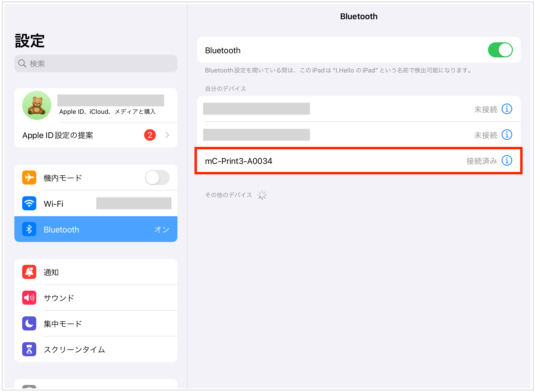535x392 pixels.
Task: Click the blue Wi-Fi icon
Action: pos(29,203)
